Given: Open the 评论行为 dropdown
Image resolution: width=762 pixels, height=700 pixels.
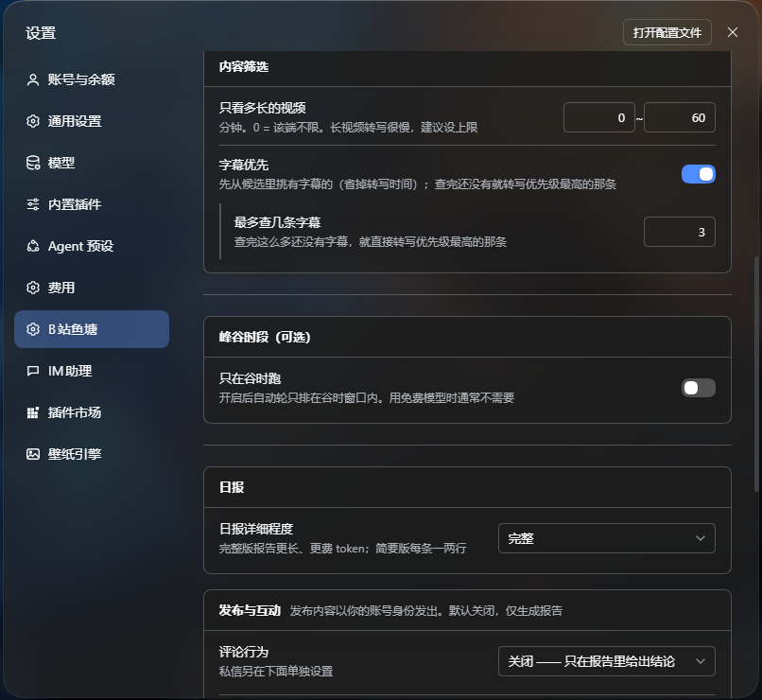Looking at the screenshot, I should [x=607, y=661].
